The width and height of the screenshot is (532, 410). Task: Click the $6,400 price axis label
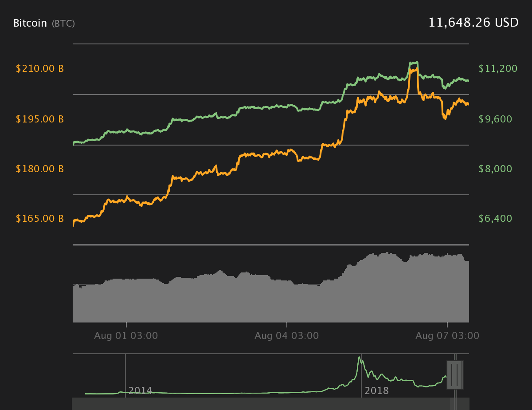click(x=495, y=219)
